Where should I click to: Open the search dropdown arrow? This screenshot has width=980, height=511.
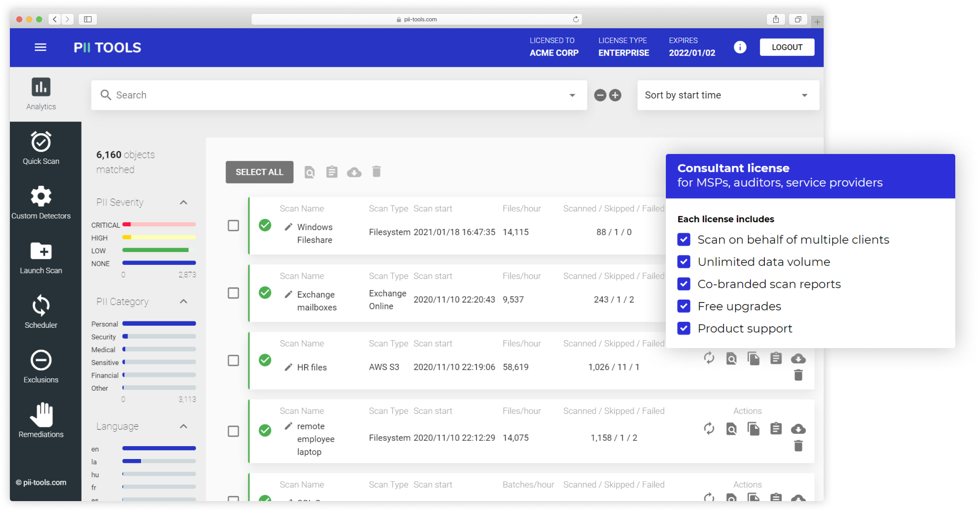pyautogui.click(x=572, y=95)
